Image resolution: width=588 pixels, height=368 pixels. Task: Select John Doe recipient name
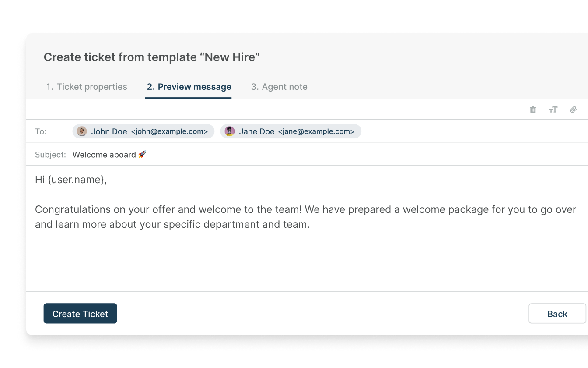tap(109, 131)
